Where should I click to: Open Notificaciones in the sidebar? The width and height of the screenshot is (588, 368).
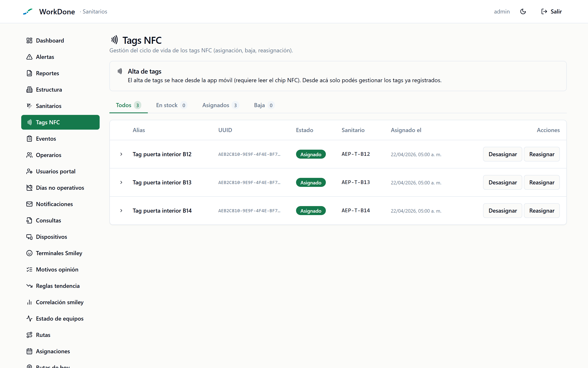(60, 204)
